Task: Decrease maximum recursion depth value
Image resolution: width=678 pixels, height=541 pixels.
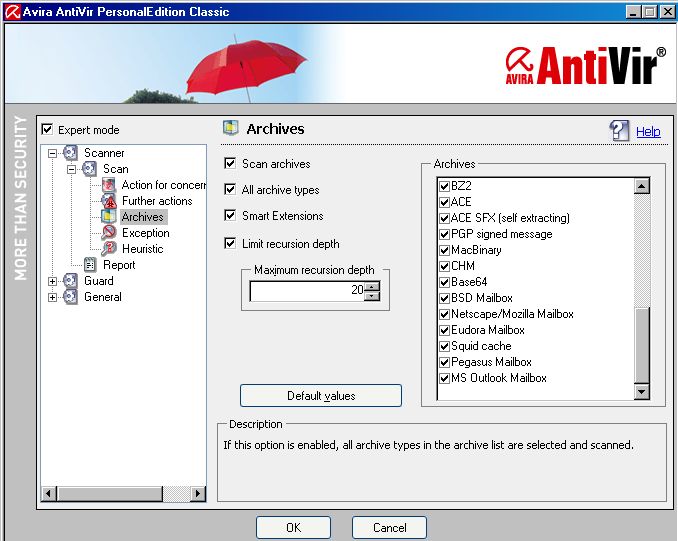Action: (x=372, y=296)
